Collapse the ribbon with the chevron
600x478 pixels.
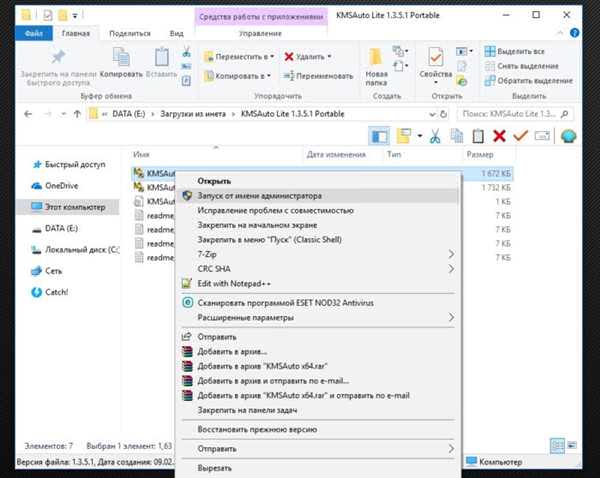point(560,33)
